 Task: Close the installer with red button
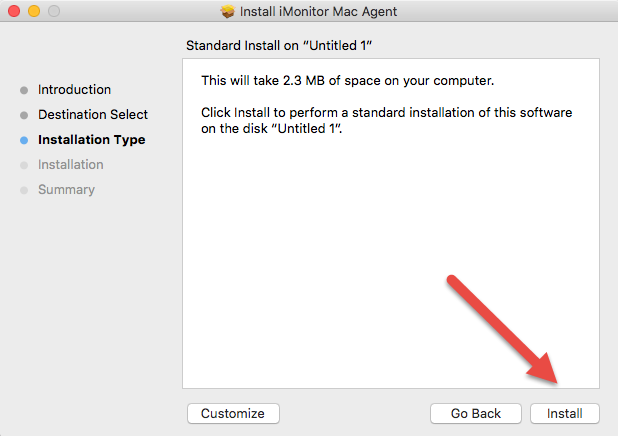tap(14, 11)
